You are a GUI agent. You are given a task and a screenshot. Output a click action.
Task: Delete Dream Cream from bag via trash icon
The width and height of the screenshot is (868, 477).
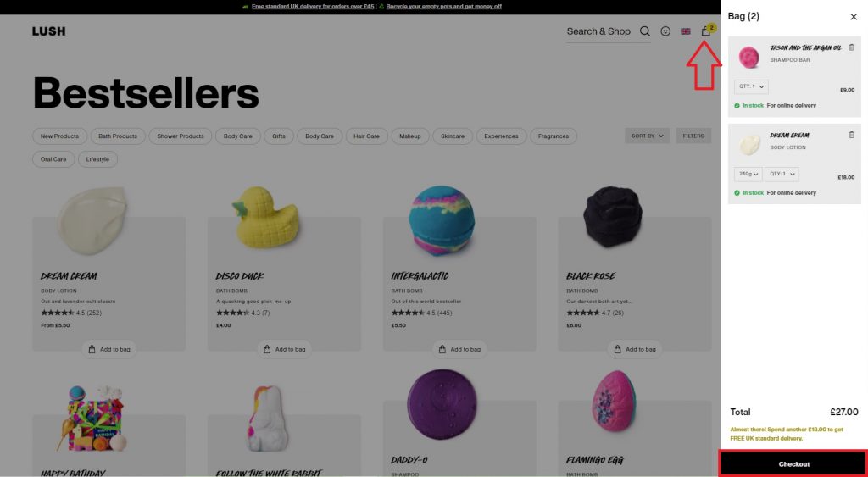pyautogui.click(x=851, y=135)
